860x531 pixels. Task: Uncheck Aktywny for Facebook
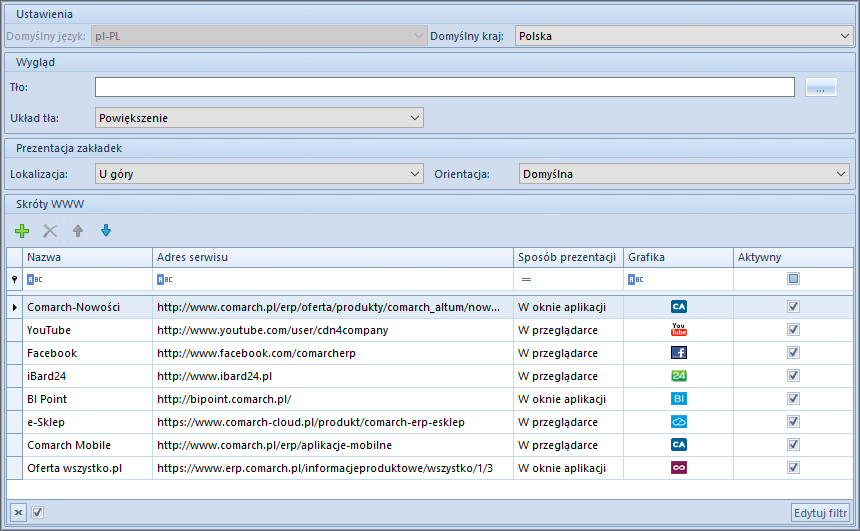point(793,353)
